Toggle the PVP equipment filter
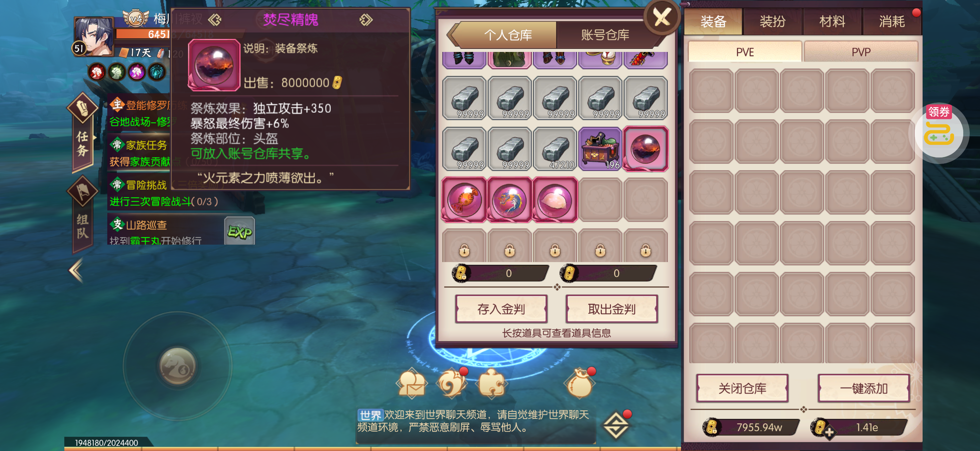The width and height of the screenshot is (980, 451). click(860, 52)
